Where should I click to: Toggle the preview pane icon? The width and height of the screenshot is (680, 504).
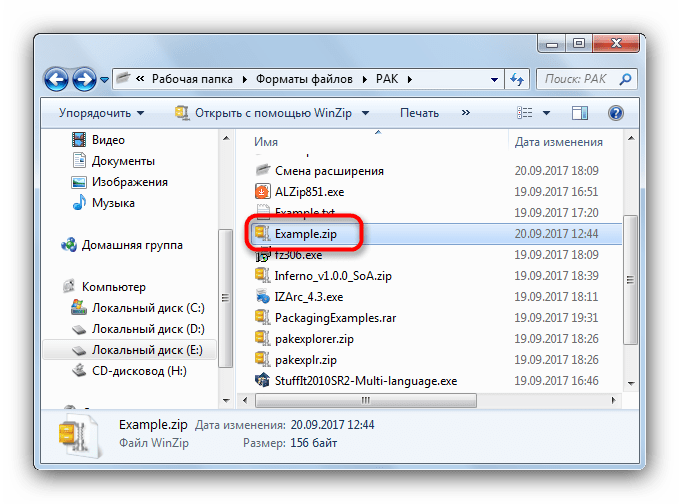pos(580,113)
